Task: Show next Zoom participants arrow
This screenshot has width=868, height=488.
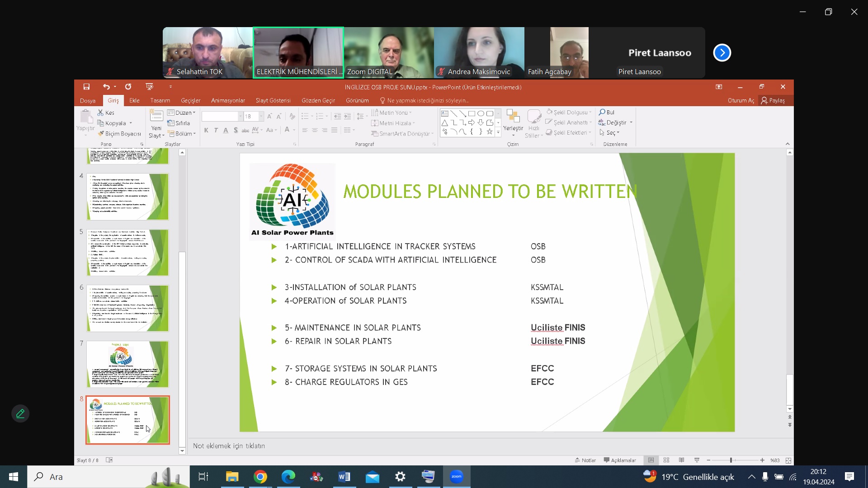Action: (x=722, y=53)
